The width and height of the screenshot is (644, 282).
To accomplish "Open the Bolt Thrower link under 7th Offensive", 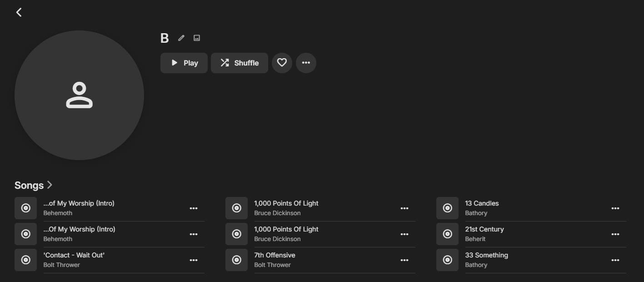I will click(x=272, y=265).
